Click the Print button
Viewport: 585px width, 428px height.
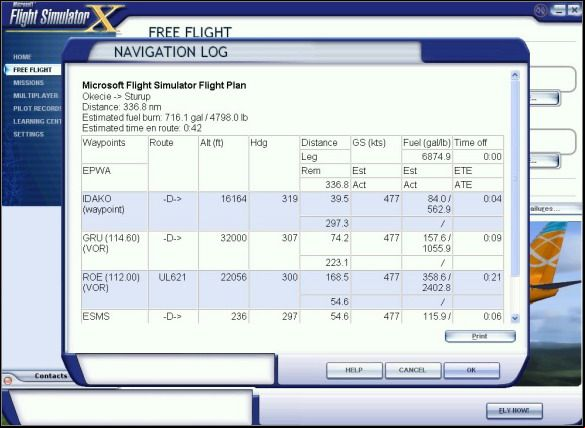point(480,336)
